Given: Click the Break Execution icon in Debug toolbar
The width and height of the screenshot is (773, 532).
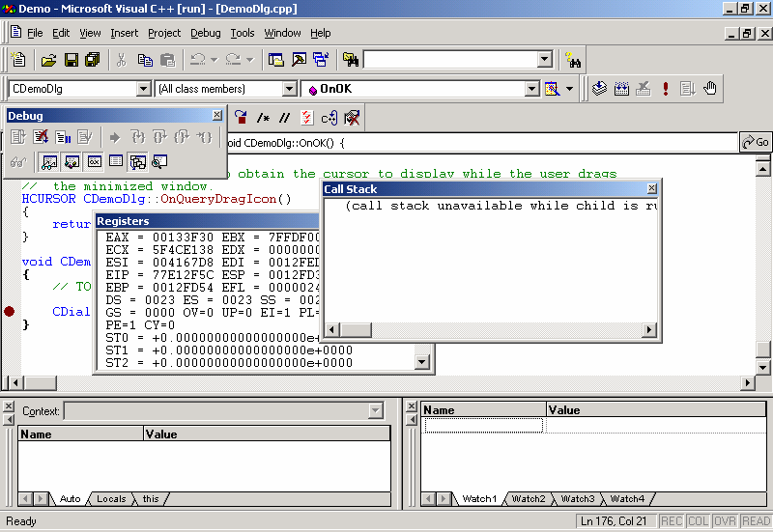Looking at the screenshot, I should point(63,137).
